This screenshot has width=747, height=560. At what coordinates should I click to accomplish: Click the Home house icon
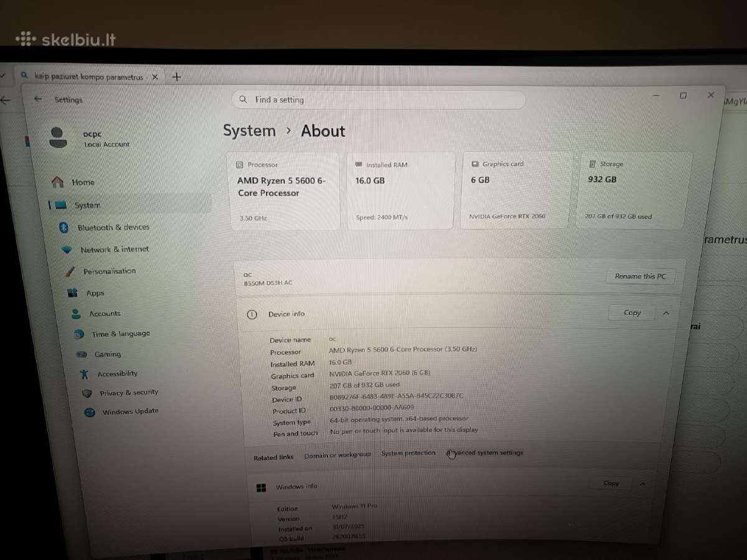[x=58, y=182]
